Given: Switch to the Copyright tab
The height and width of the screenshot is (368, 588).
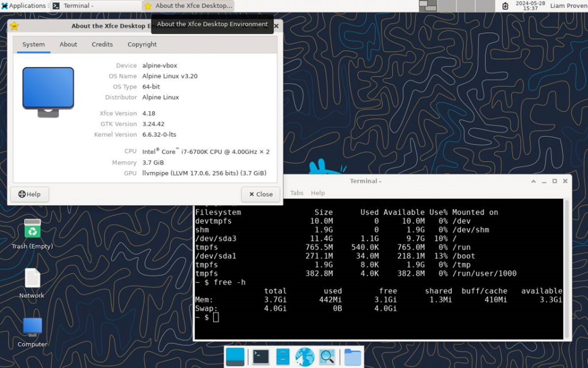Looking at the screenshot, I should coord(141,44).
